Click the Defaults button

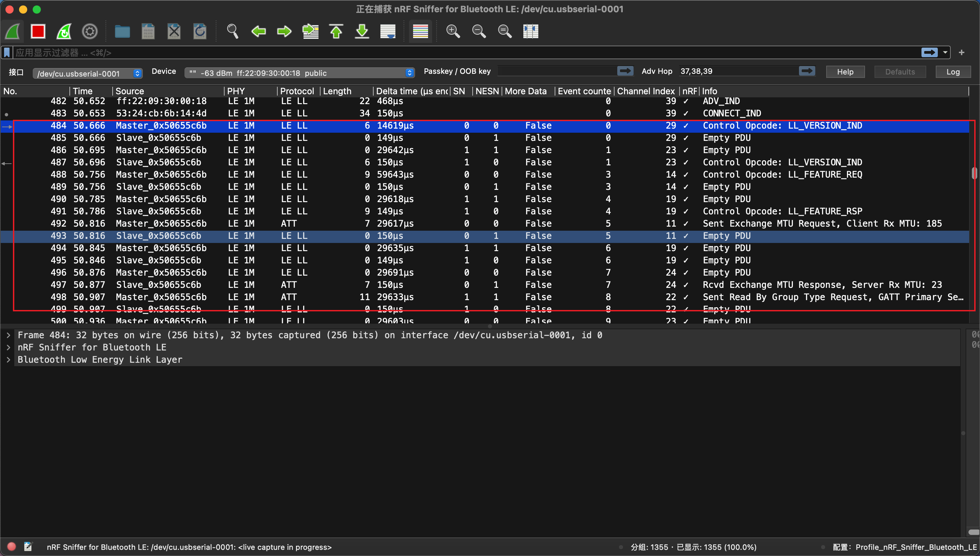coord(900,72)
